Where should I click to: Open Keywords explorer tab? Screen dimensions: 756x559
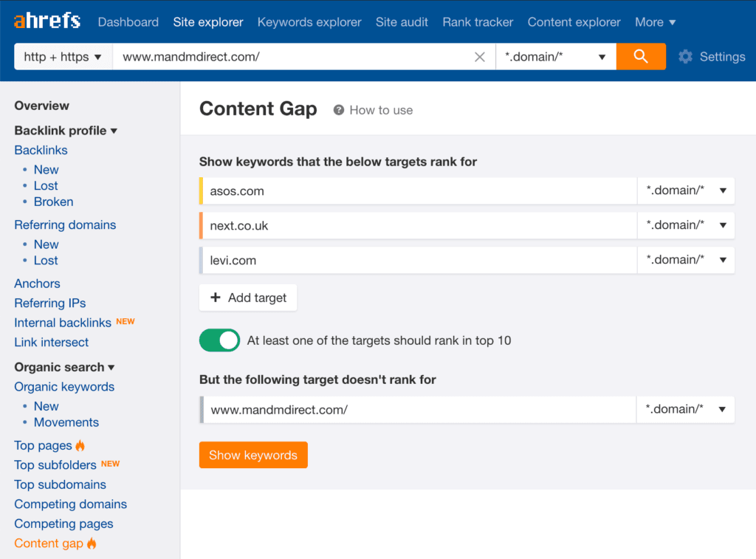pyautogui.click(x=309, y=22)
